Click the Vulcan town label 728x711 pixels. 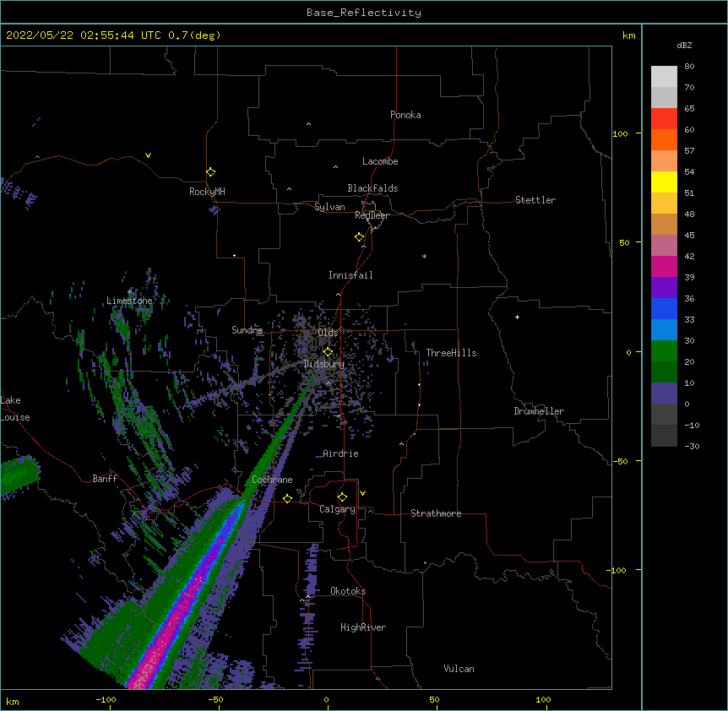459,669
